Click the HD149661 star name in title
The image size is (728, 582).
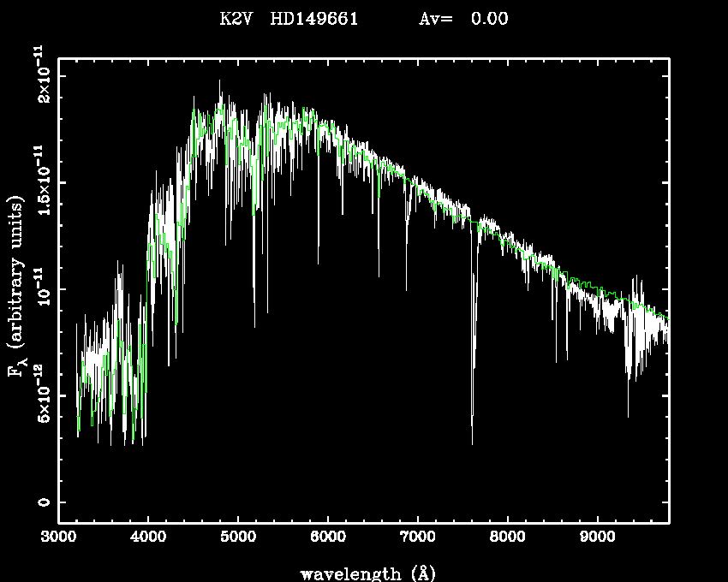(x=313, y=19)
